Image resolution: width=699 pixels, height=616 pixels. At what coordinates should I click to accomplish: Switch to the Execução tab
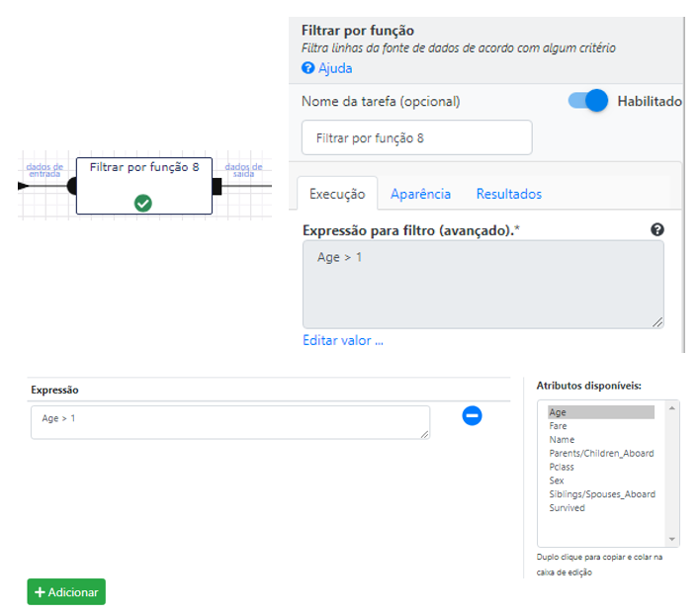point(337,194)
